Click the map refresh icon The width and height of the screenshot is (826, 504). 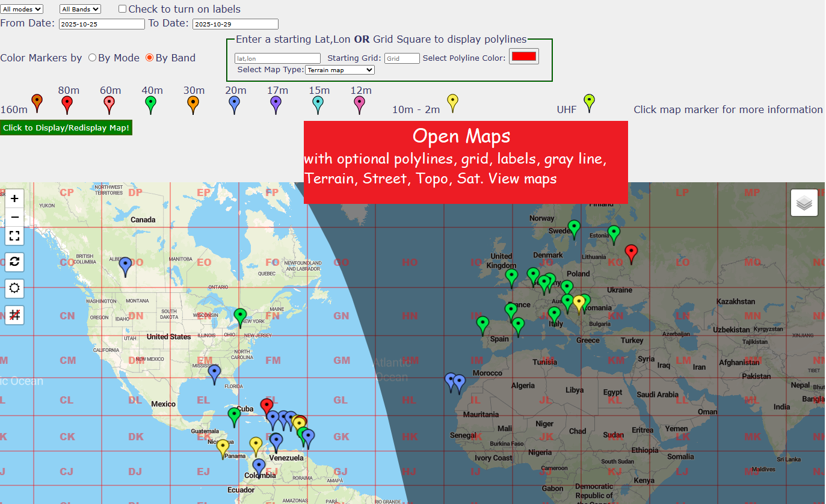[14, 262]
